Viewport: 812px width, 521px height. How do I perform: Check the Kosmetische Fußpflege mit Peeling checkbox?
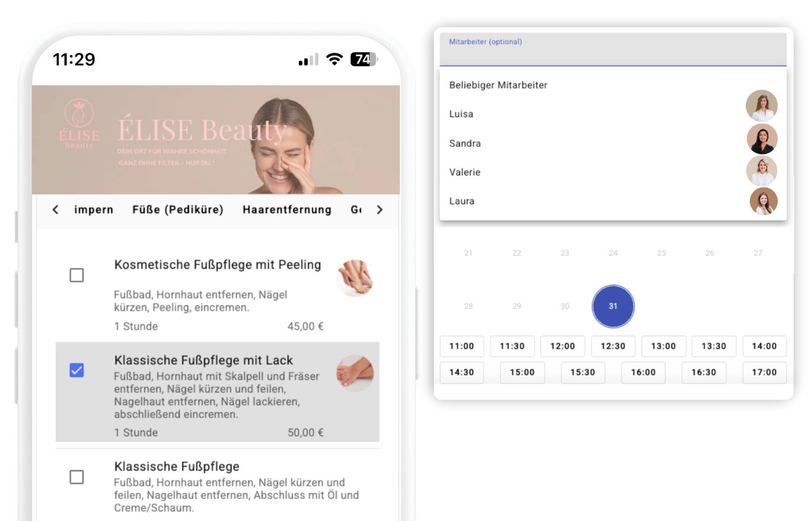(x=77, y=275)
